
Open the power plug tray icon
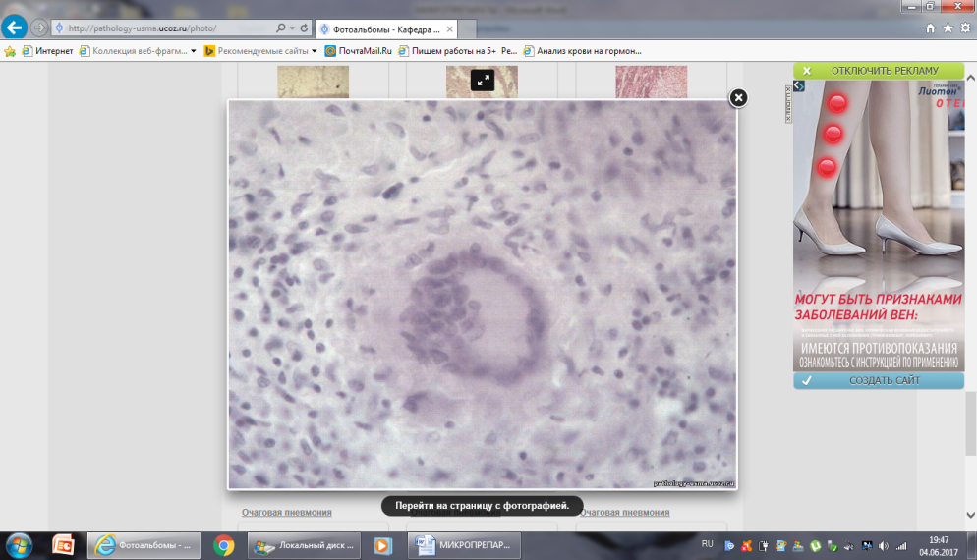click(x=764, y=546)
